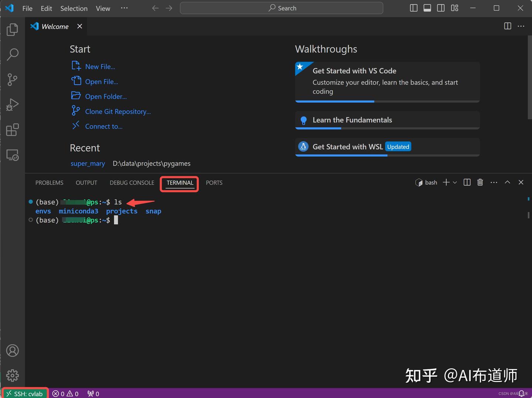Open the Selection menu
The image size is (532, 398).
(74, 8)
